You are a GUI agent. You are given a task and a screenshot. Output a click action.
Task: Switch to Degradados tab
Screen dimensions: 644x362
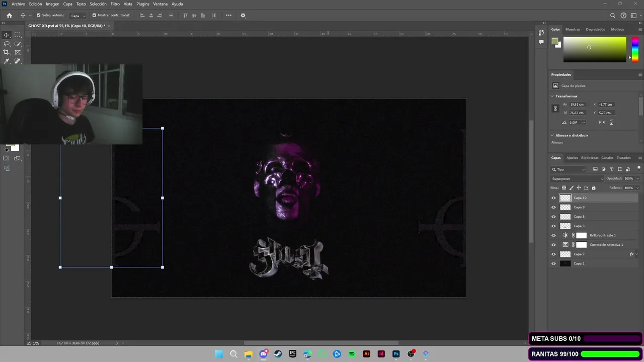(x=595, y=29)
